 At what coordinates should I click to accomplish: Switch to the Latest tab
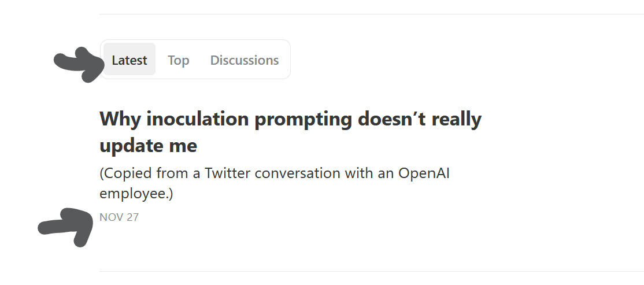coord(129,60)
